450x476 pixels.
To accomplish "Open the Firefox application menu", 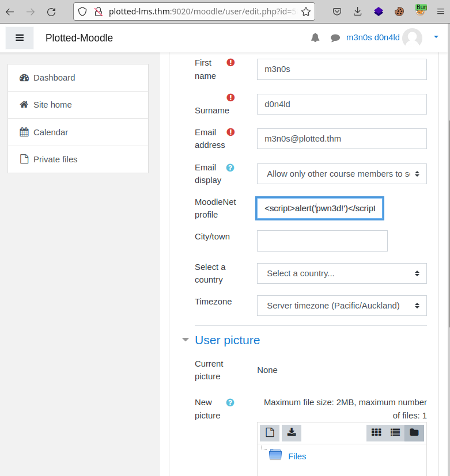I will (441, 12).
